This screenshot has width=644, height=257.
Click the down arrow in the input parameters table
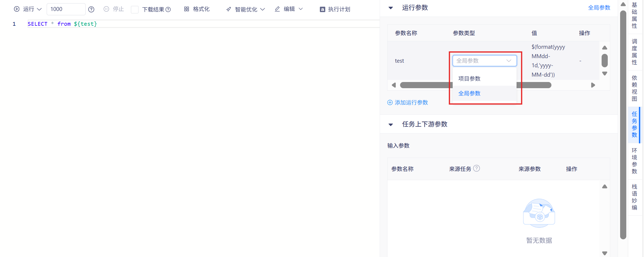tap(605, 253)
